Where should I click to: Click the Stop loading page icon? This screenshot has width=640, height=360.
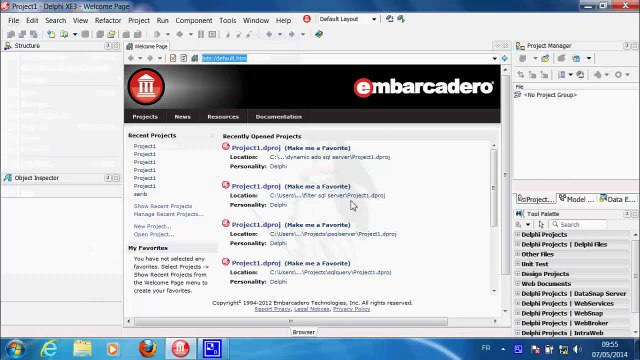[x=173, y=58]
